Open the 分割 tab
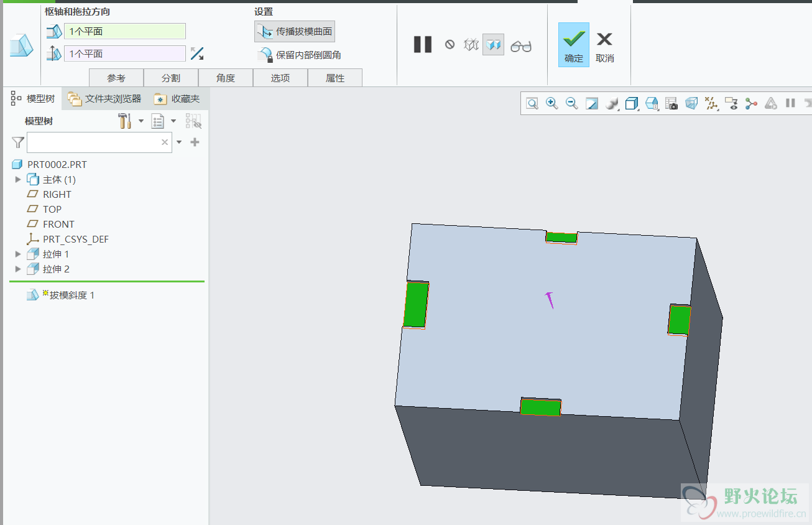The width and height of the screenshot is (812, 525). (171, 78)
